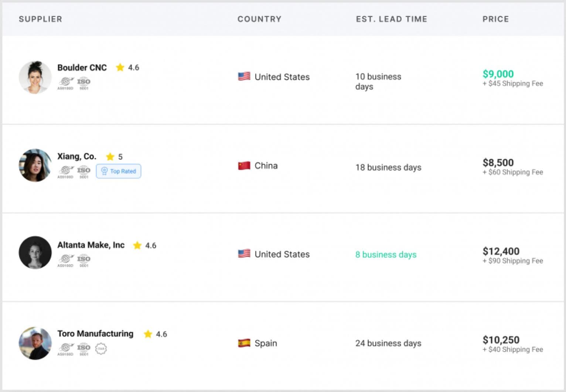
Task: Click the green $9,000 price
Action: coord(498,74)
